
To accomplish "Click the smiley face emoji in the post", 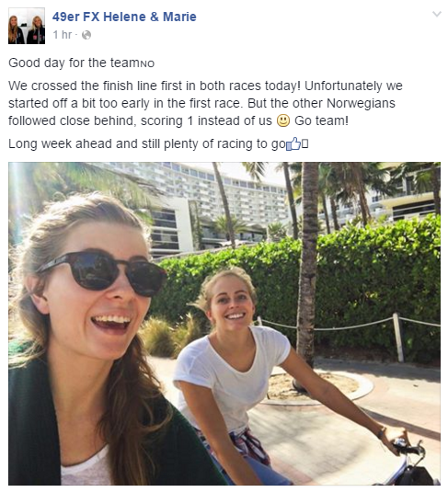I will click(282, 120).
